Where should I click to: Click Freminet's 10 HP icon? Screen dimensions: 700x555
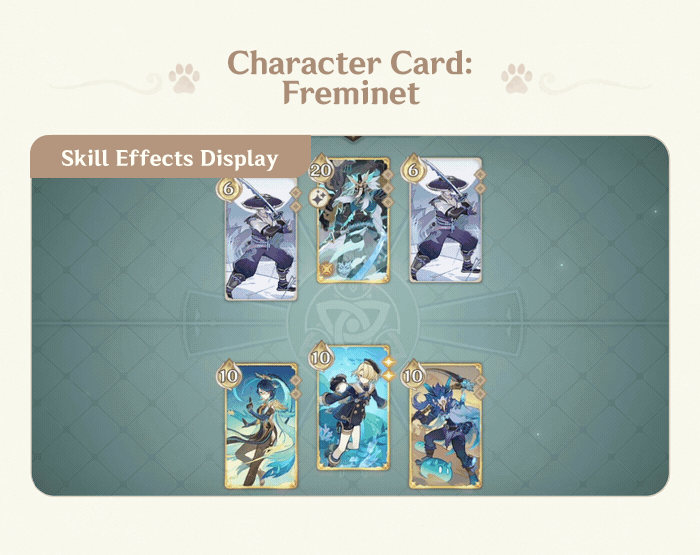click(x=321, y=357)
